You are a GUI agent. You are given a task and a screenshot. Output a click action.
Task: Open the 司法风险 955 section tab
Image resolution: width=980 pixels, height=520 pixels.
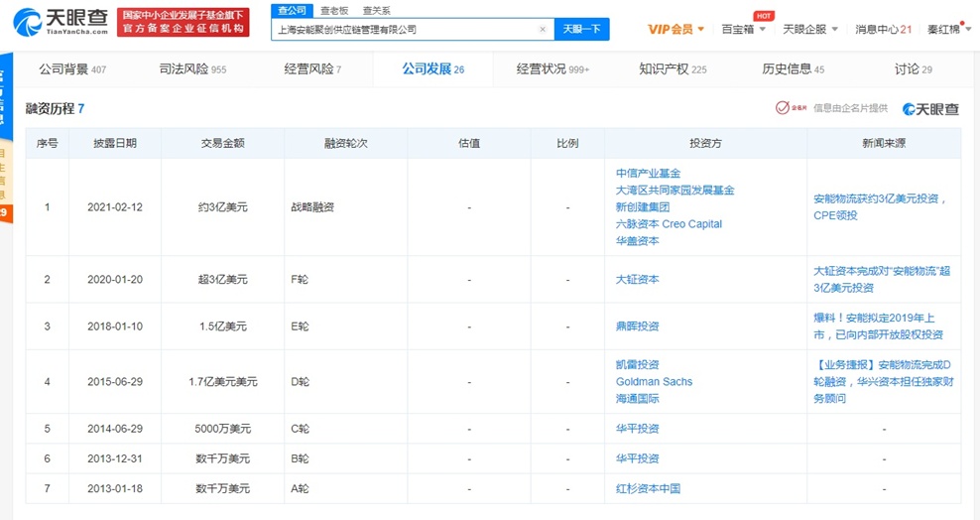[192, 69]
